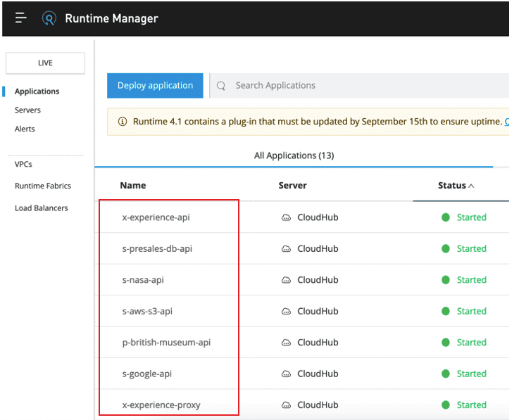
Task: Click CloudHub in the s-nasa-api row
Action: tap(318, 280)
